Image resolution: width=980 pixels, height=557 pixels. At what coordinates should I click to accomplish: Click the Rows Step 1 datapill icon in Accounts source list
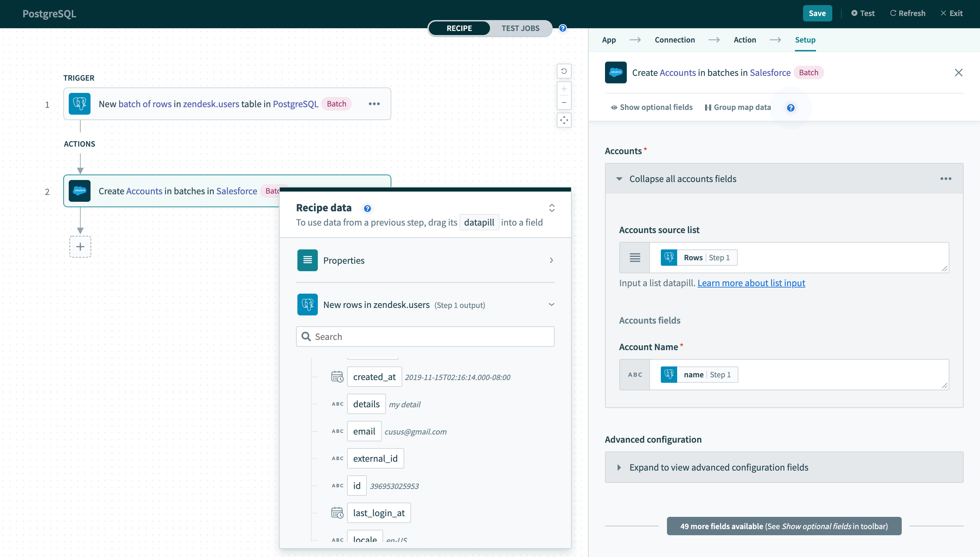coord(669,257)
